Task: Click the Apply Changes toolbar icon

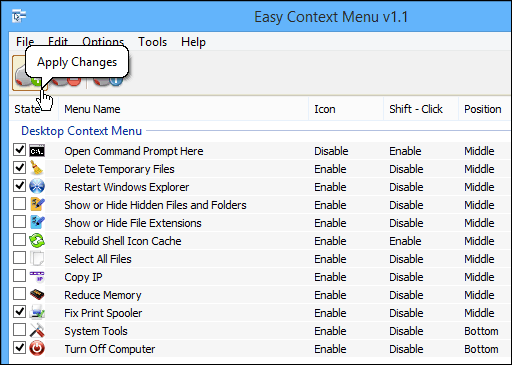Action: pos(29,74)
